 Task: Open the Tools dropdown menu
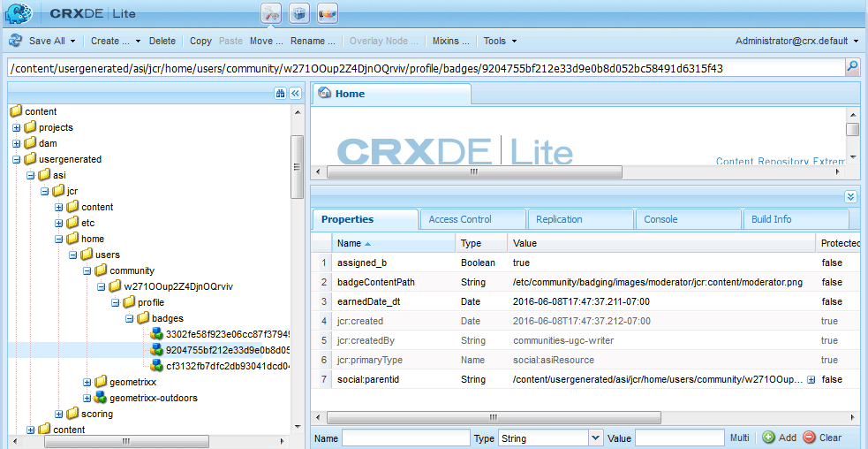click(x=500, y=41)
